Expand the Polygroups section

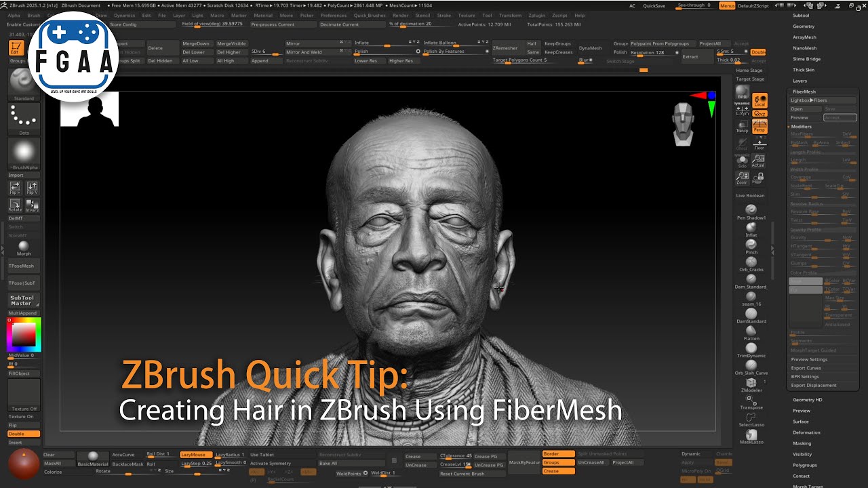805,465
